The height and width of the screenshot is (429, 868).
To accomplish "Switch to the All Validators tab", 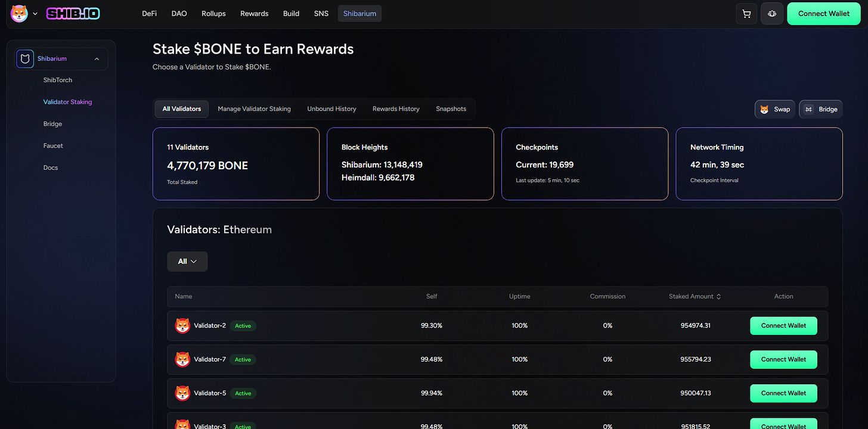I will pos(182,108).
